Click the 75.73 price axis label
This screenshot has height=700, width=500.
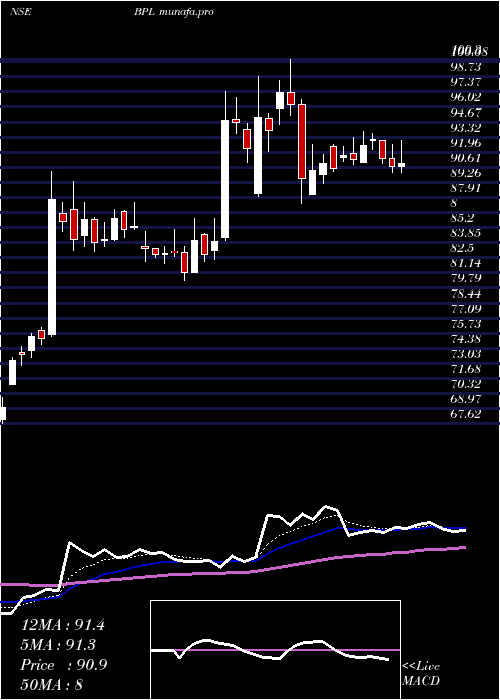click(466, 324)
